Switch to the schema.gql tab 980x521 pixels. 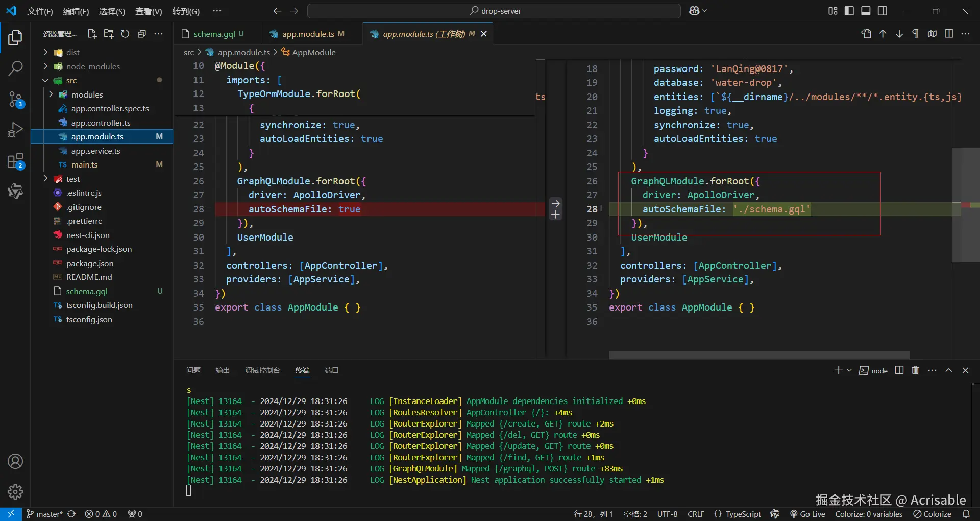(x=214, y=34)
